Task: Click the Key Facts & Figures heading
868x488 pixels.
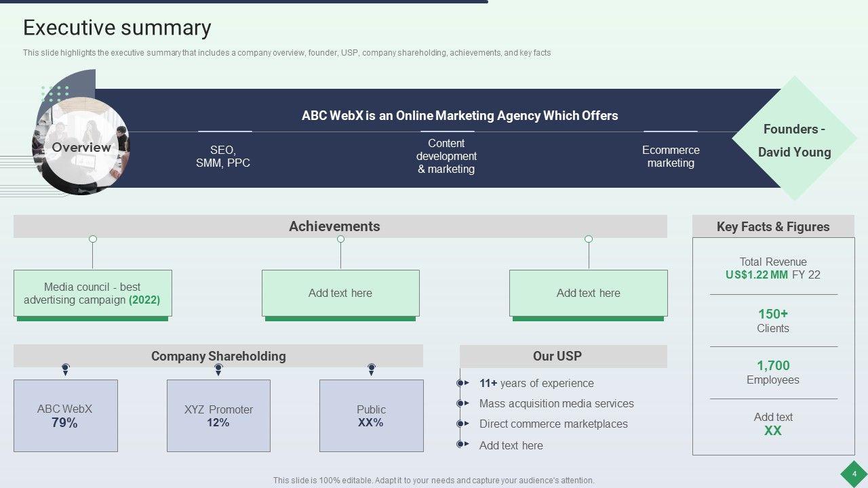Action: point(773,226)
